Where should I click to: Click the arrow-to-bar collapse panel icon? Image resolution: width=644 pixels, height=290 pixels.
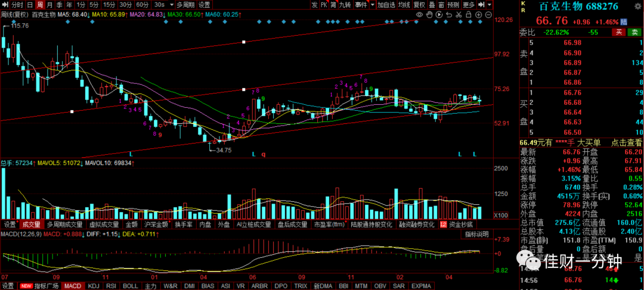click(481, 5)
